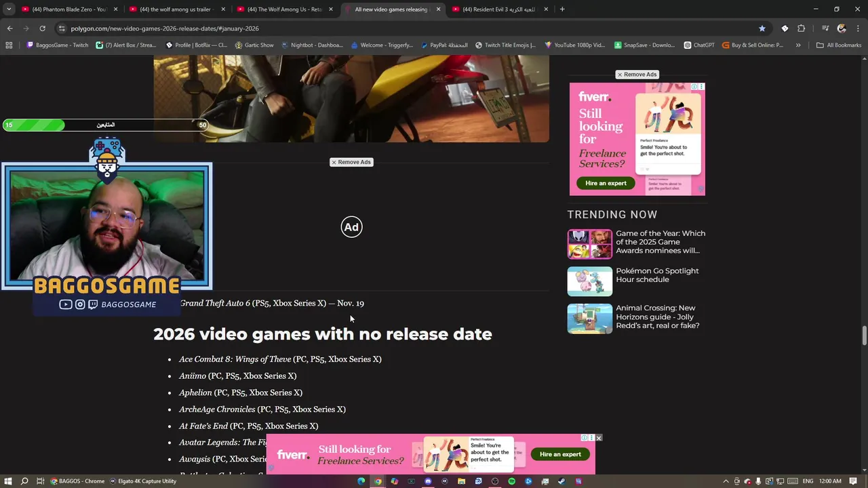Add a new browser tab
This screenshot has height=488, width=868.
[x=562, y=9]
